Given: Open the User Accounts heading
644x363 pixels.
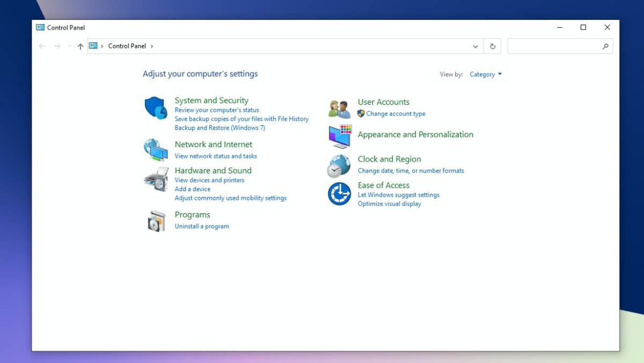Looking at the screenshot, I should (384, 102).
